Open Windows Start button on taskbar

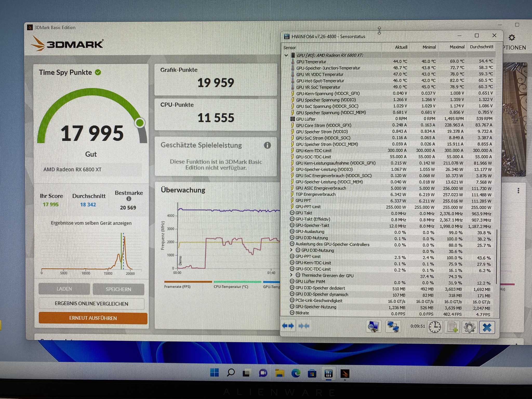tap(214, 373)
